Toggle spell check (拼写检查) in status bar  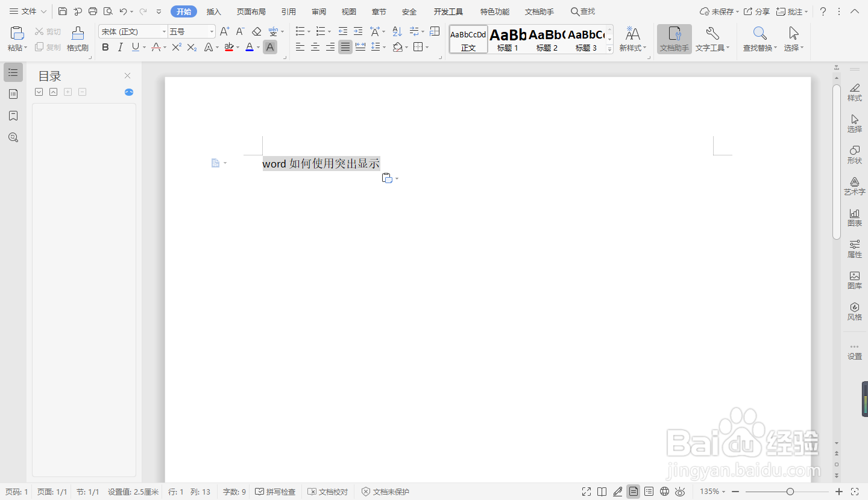(x=275, y=492)
